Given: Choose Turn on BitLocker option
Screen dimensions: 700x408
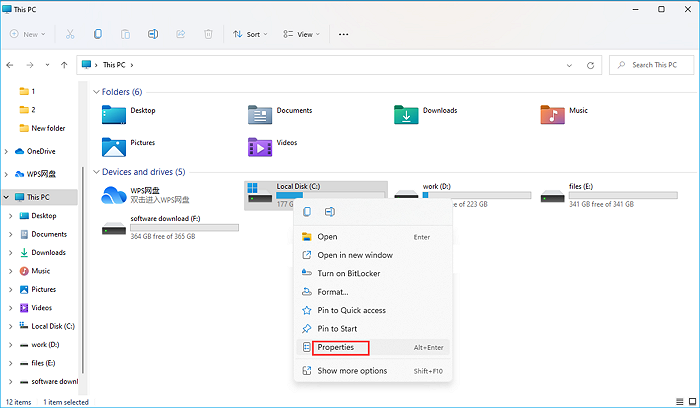Looking at the screenshot, I should [x=348, y=273].
